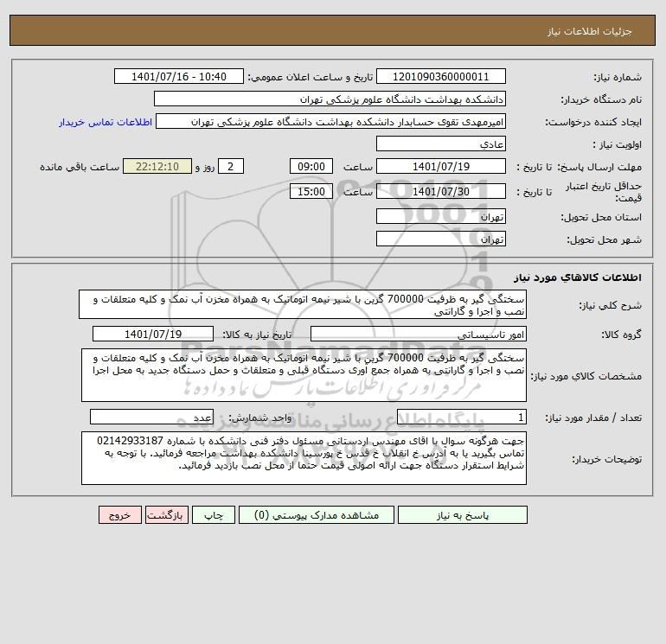
Task: Click label شهر محل تحویل
Action: point(604,239)
